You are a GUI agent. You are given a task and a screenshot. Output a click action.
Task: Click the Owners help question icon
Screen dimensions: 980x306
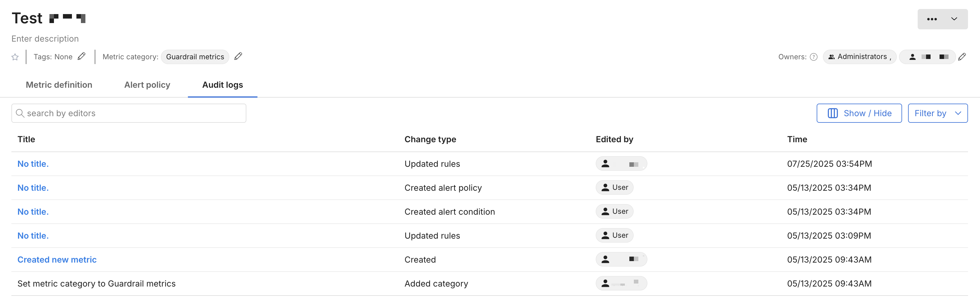pos(813,57)
